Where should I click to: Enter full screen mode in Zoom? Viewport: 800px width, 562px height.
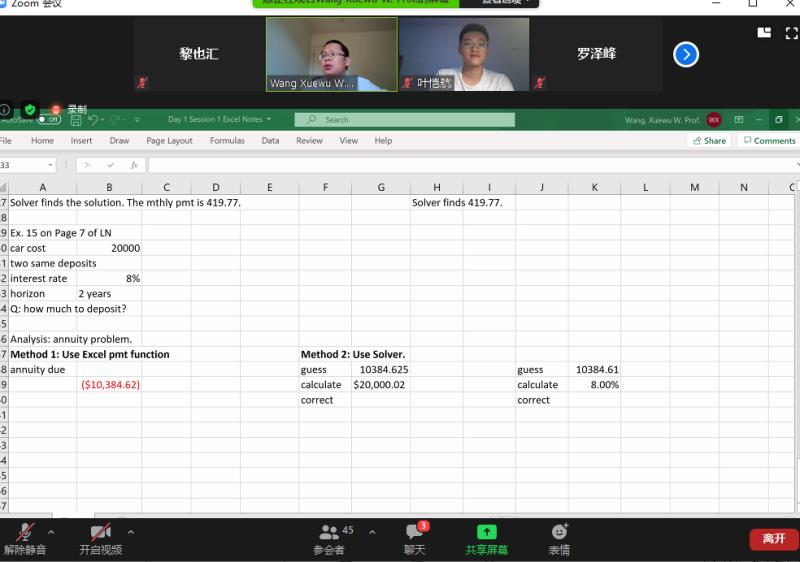[791, 33]
